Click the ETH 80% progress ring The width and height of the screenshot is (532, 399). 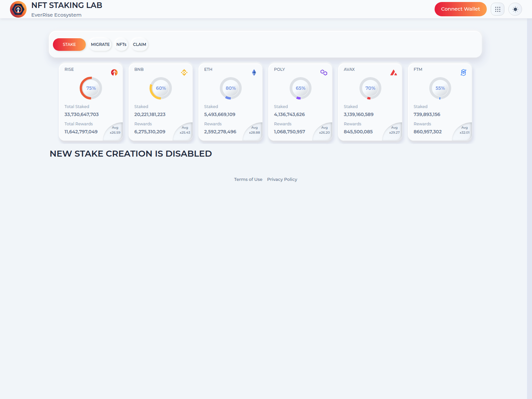tap(230, 88)
